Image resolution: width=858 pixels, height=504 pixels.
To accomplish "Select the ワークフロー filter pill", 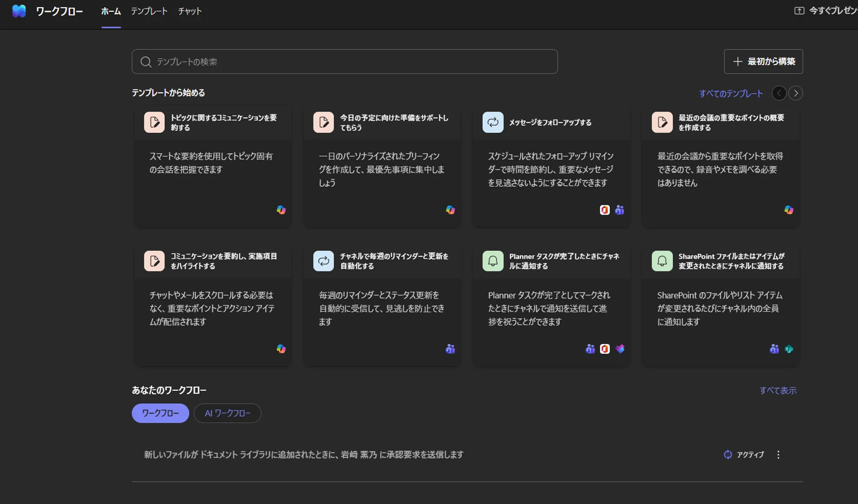I will (x=160, y=413).
